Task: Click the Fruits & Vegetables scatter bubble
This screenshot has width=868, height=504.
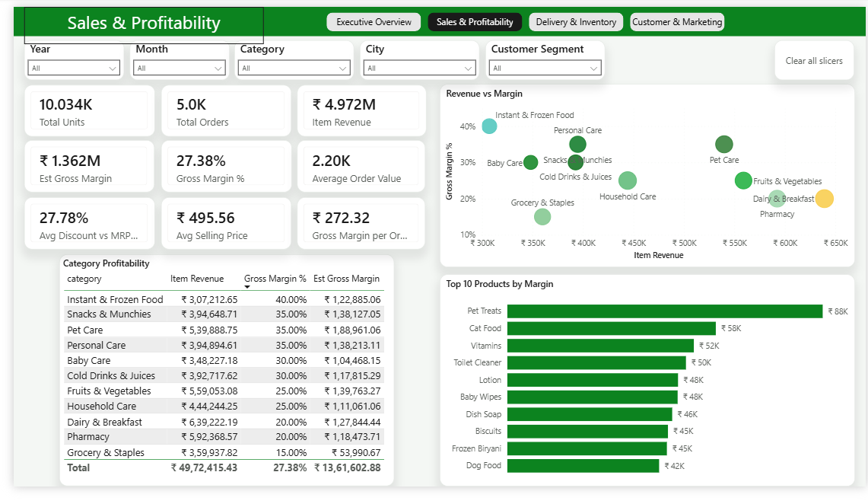Action: tap(743, 180)
